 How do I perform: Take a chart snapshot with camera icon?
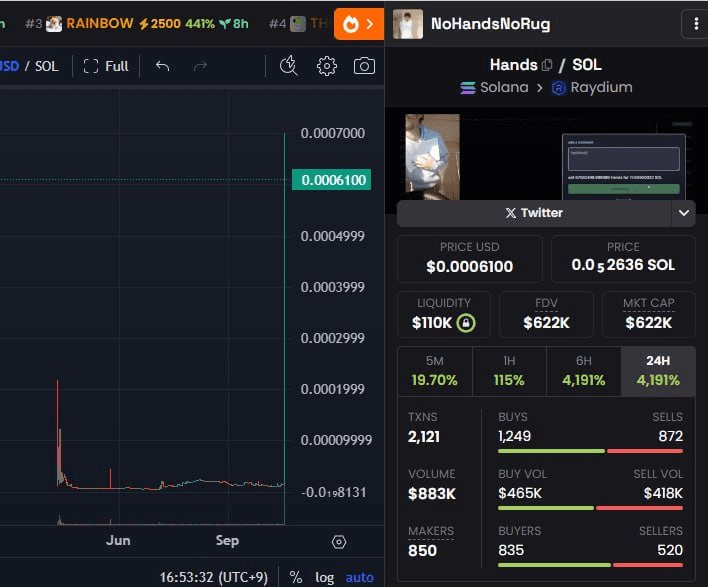[x=364, y=66]
